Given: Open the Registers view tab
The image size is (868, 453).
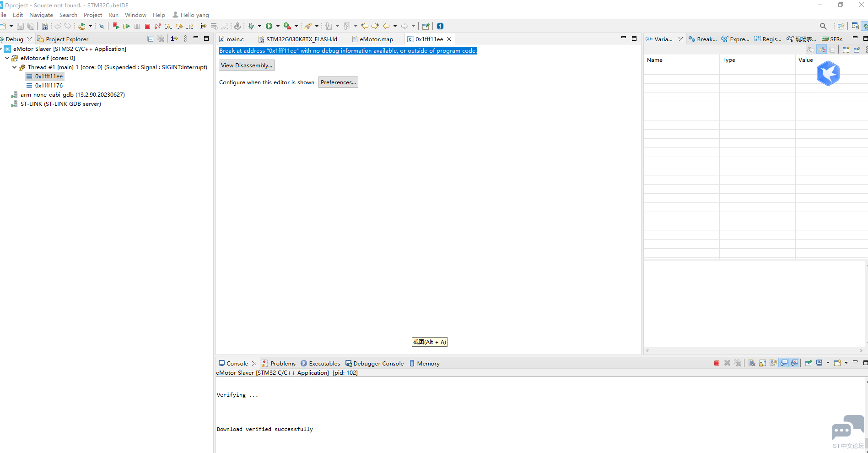Looking at the screenshot, I should [768, 39].
